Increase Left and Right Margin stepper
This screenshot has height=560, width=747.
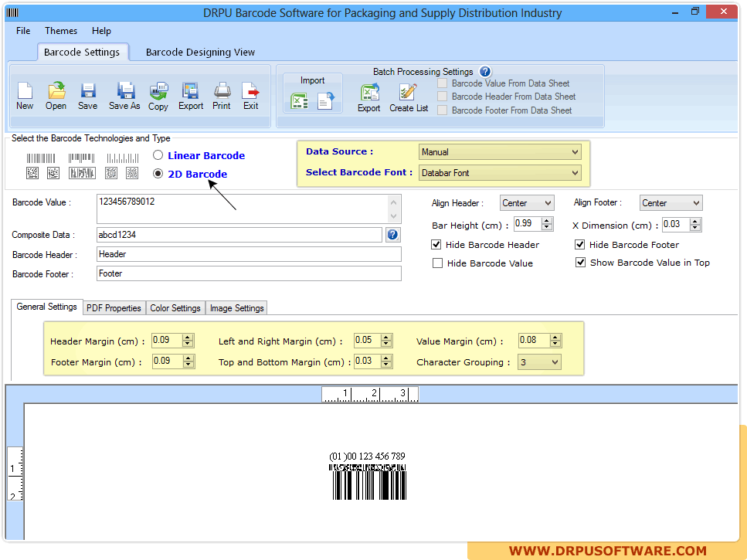[x=386, y=337]
